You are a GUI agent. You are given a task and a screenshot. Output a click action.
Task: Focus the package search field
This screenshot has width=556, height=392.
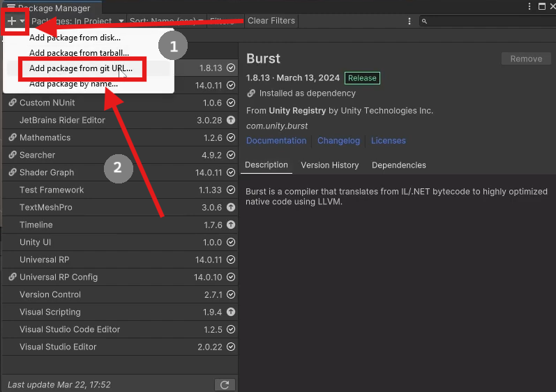[x=488, y=21]
